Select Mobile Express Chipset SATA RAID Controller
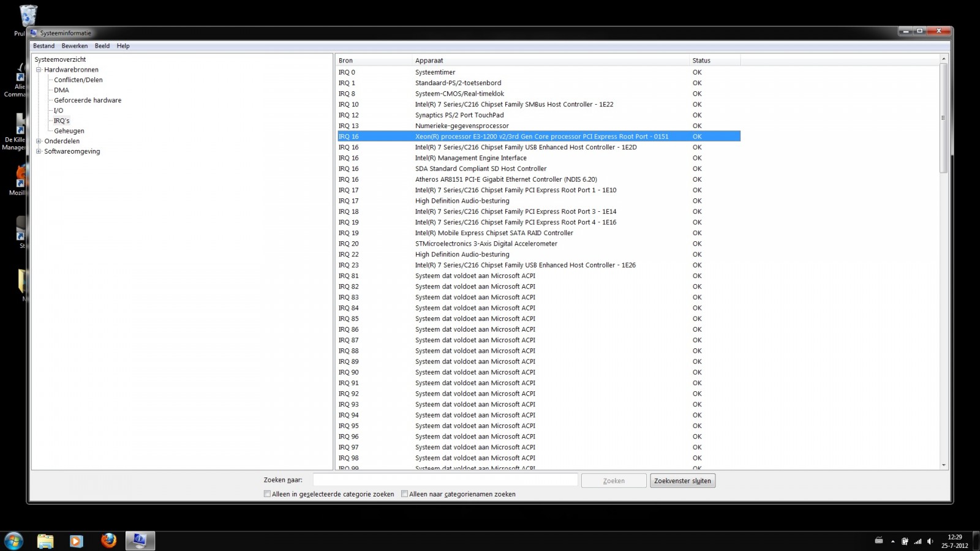 pyautogui.click(x=539, y=233)
